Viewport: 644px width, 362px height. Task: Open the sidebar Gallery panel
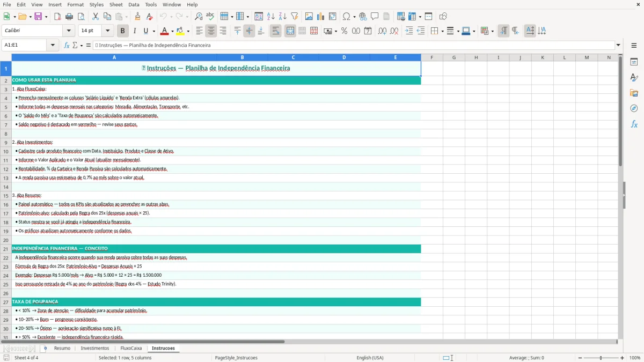click(634, 93)
